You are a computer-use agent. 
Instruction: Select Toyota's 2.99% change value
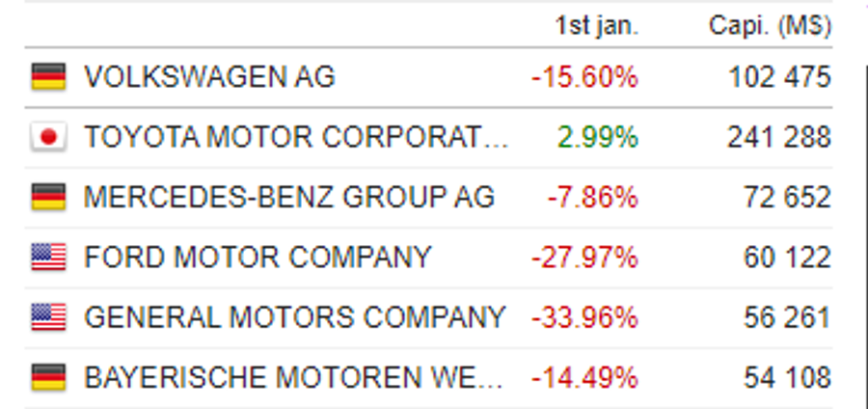(x=597, y=137)
